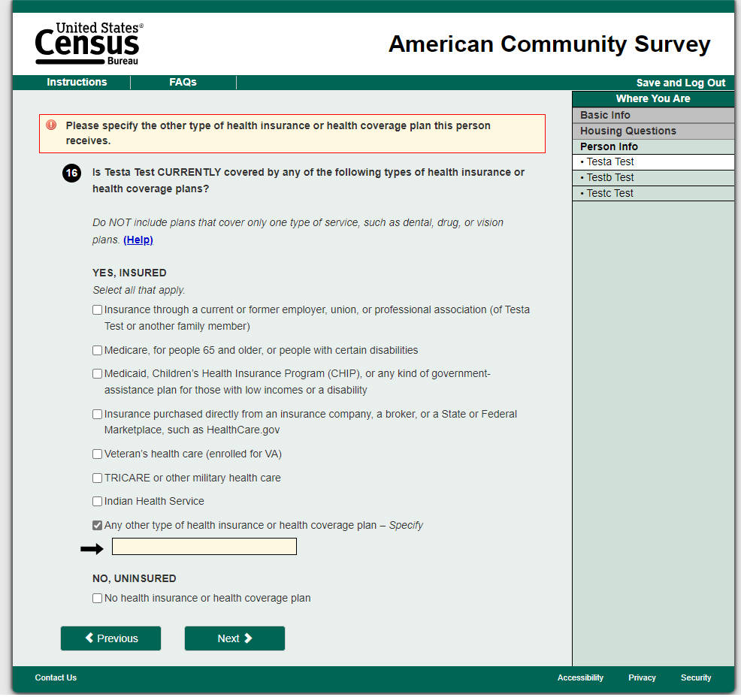Select Testa Test in person list

click(653, 162)
